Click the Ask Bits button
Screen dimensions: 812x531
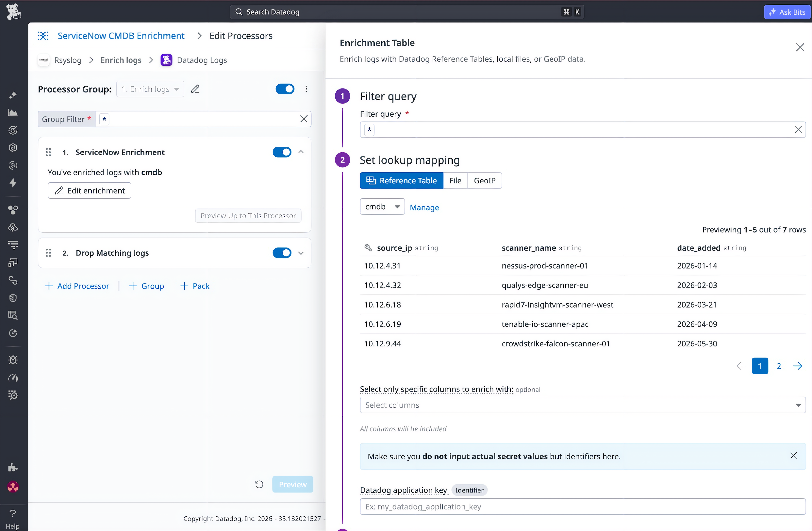pos(787,12)
